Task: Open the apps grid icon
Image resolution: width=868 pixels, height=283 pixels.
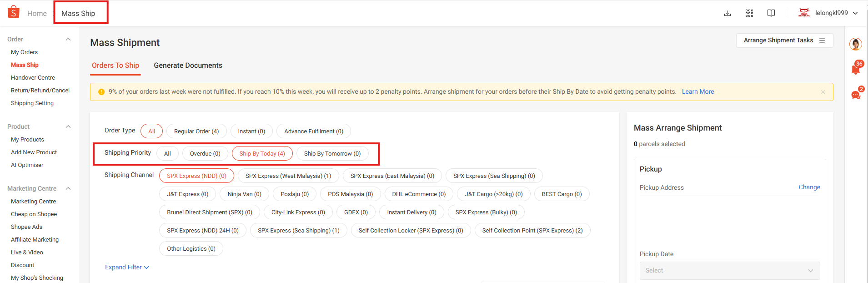Action: 749,13
